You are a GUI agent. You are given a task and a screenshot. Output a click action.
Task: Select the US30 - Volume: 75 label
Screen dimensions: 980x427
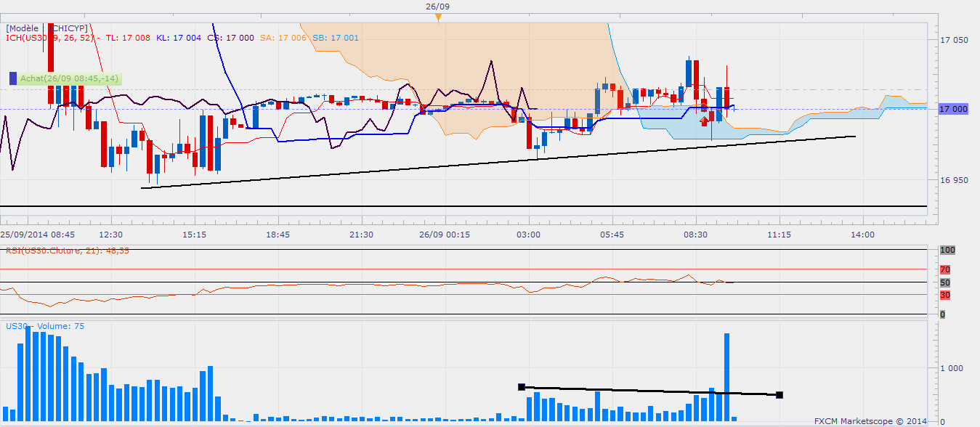point(45,326)
